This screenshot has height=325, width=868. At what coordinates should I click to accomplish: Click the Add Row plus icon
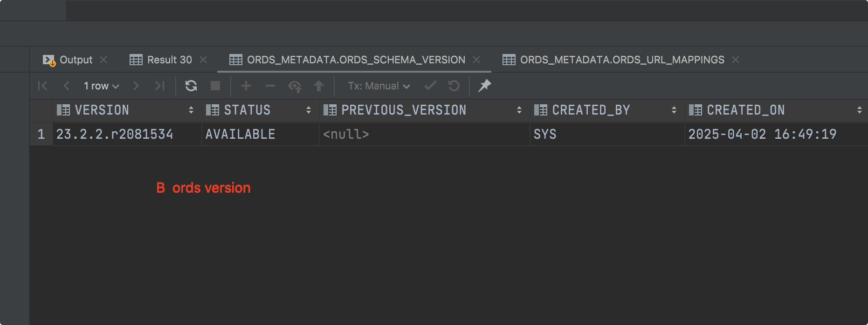[246, 86]
